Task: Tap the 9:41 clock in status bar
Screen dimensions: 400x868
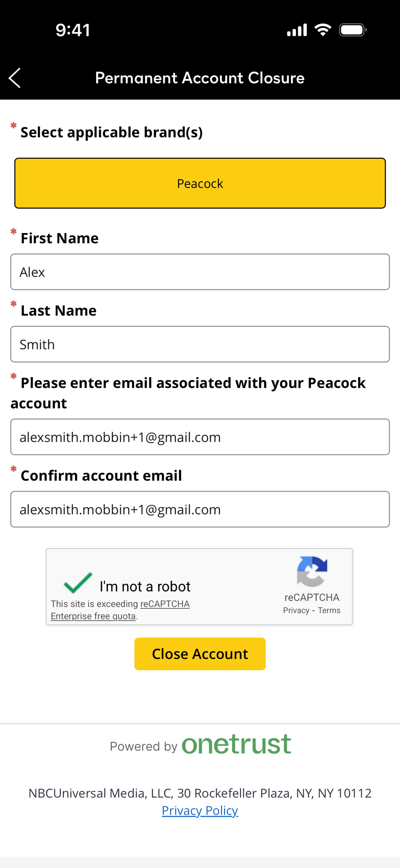Action: (73, 30)
